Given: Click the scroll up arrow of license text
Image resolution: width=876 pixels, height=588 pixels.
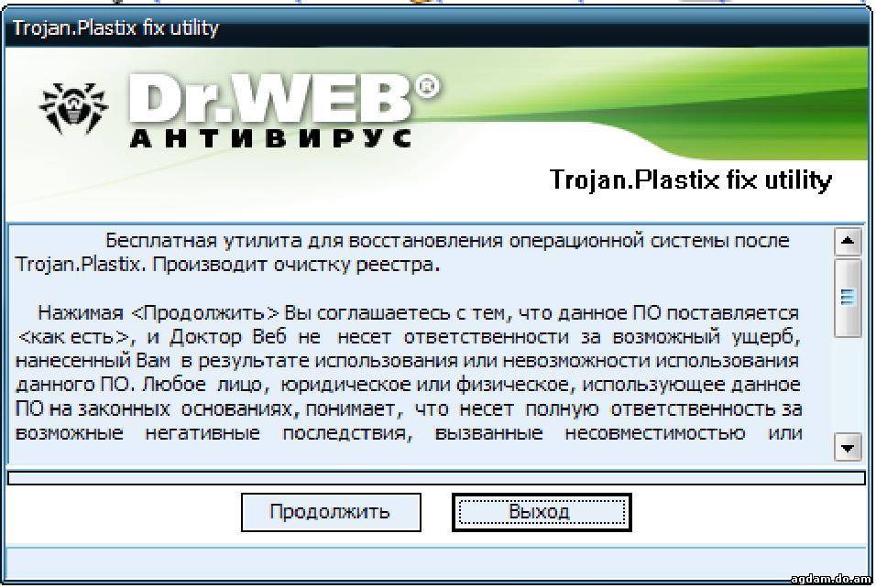Looking at the screenshot, I should pyautogui.click(x=848, y=242).
